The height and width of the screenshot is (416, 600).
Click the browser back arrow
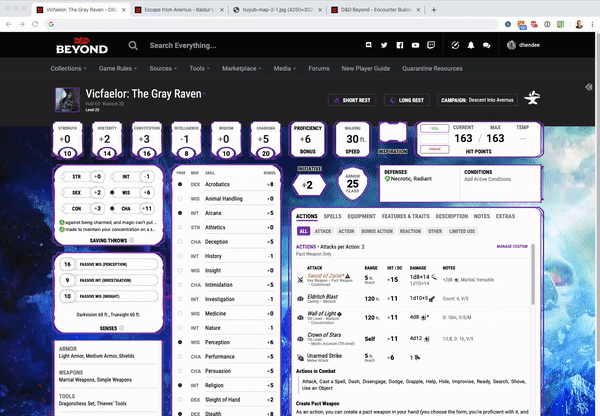click(8, 24)
